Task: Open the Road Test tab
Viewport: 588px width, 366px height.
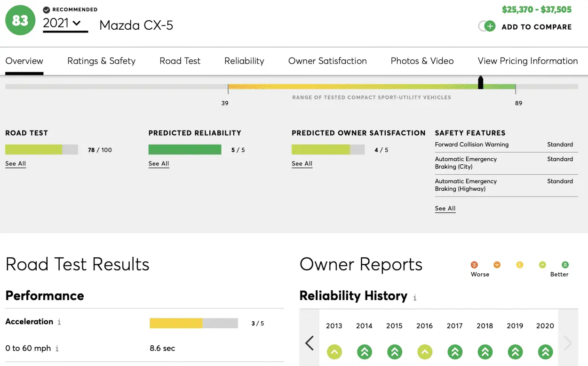Action: 180,61
